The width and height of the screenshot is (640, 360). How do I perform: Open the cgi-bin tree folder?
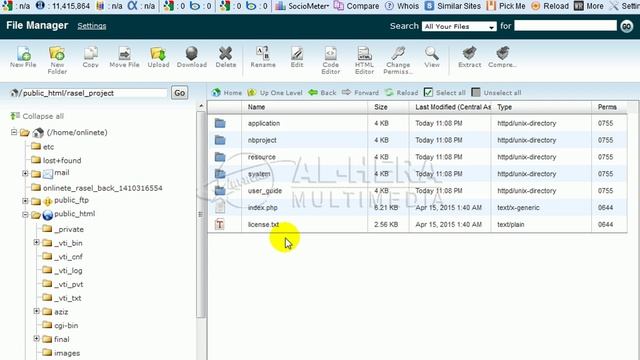coord(60,325)
